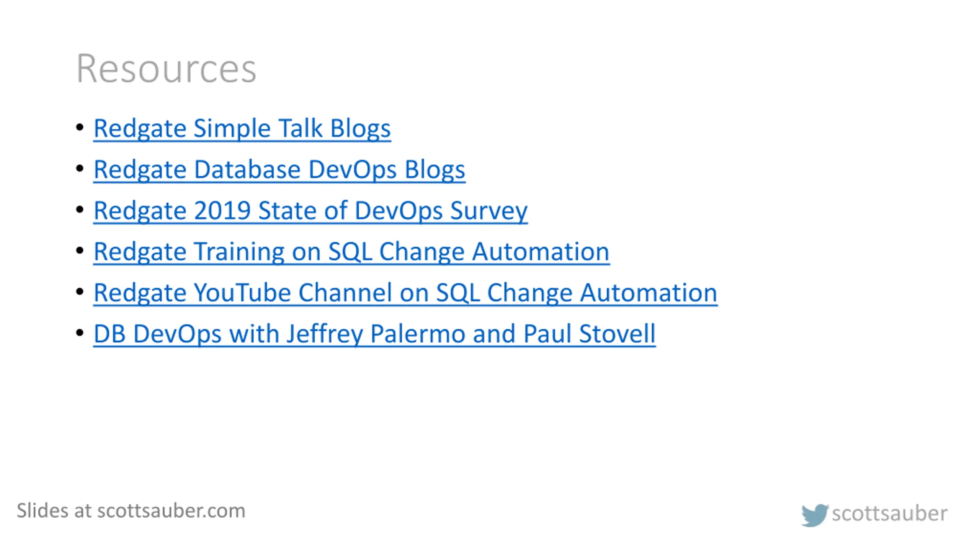Click the bullet before Simple Talk Blogs
The width and height of the screenshot is (980, 551).
80,127
